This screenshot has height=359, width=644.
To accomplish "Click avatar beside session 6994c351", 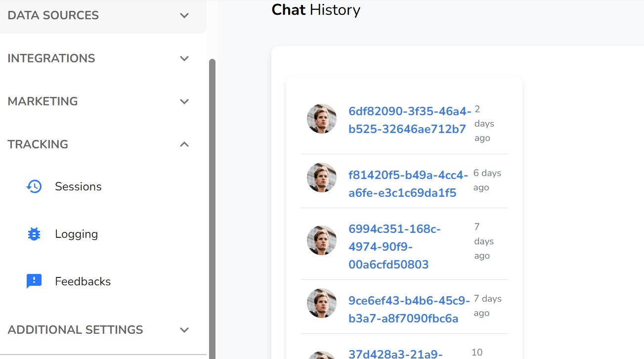I will (322, 240).
